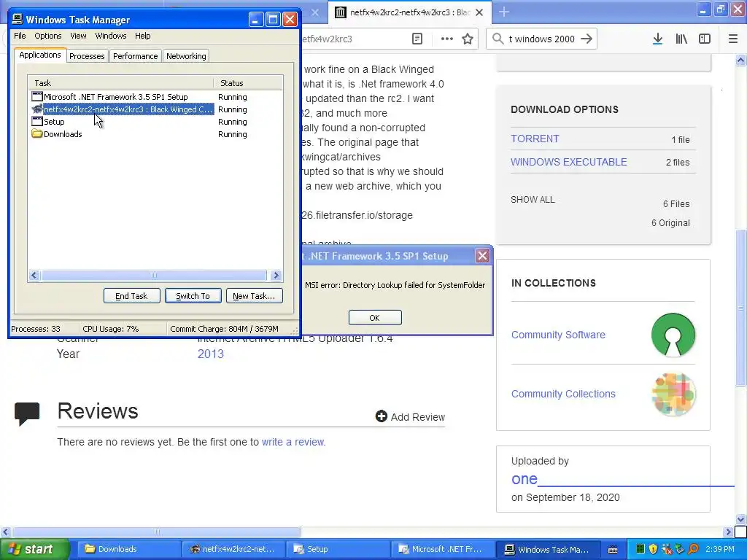Sort by the Task column header

click(120, 83)
